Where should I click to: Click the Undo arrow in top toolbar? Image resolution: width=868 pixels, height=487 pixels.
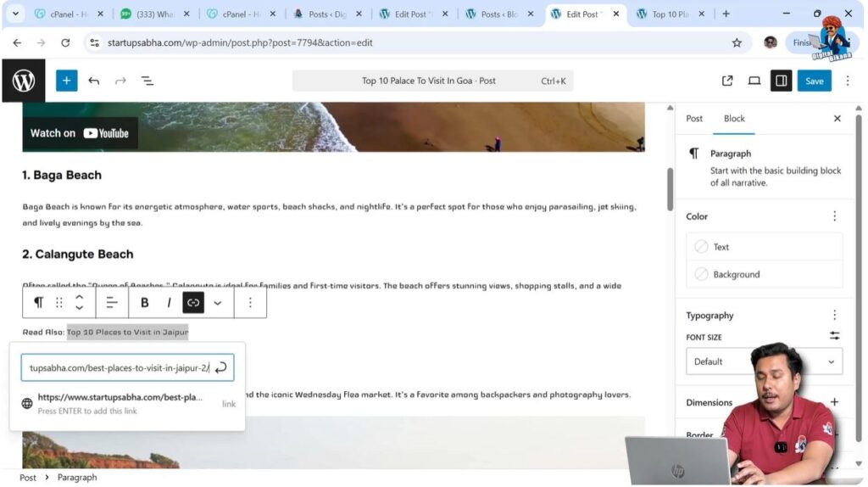coord(93,81)
